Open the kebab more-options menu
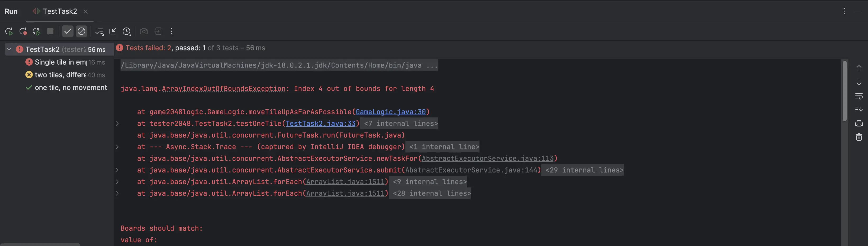Screen dimensions: 868x246 coord(172,31)
